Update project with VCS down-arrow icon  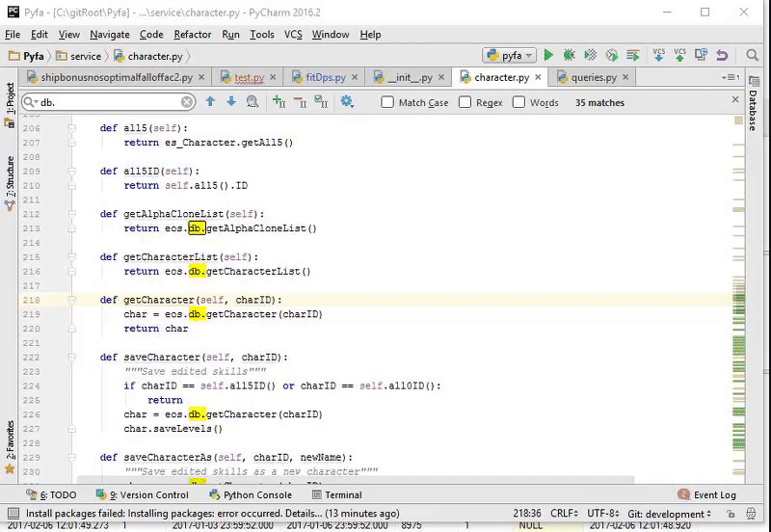(x=659, y=55)
